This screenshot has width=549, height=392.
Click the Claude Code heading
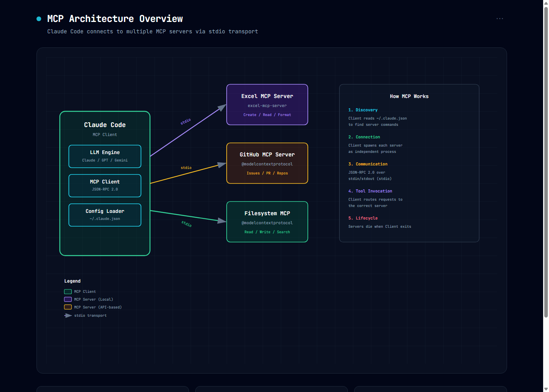105,125
